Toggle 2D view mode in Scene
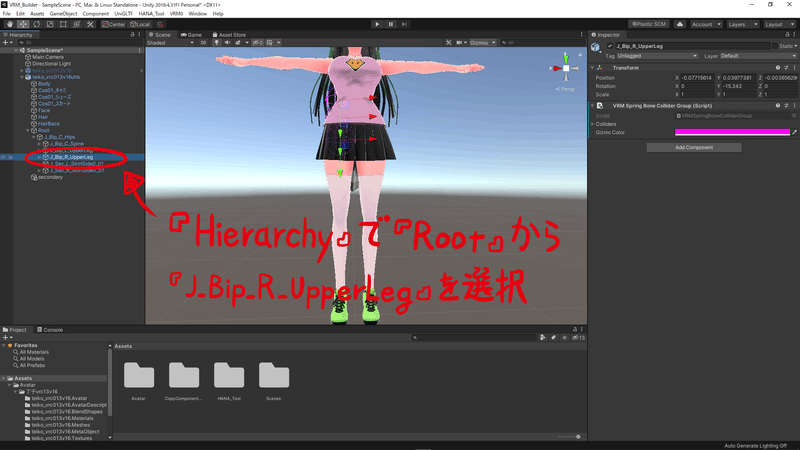800x450 pixels. (203, 43)
